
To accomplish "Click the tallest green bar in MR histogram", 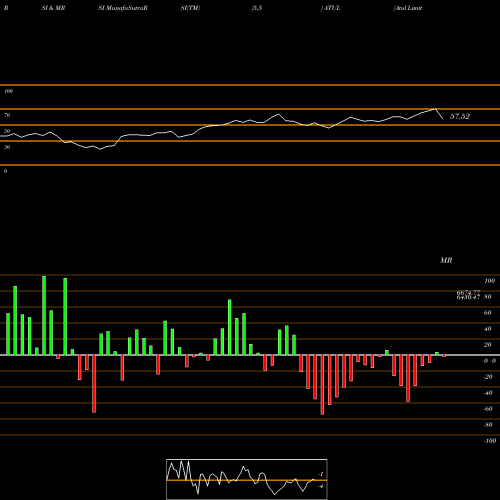I will 44,315.
